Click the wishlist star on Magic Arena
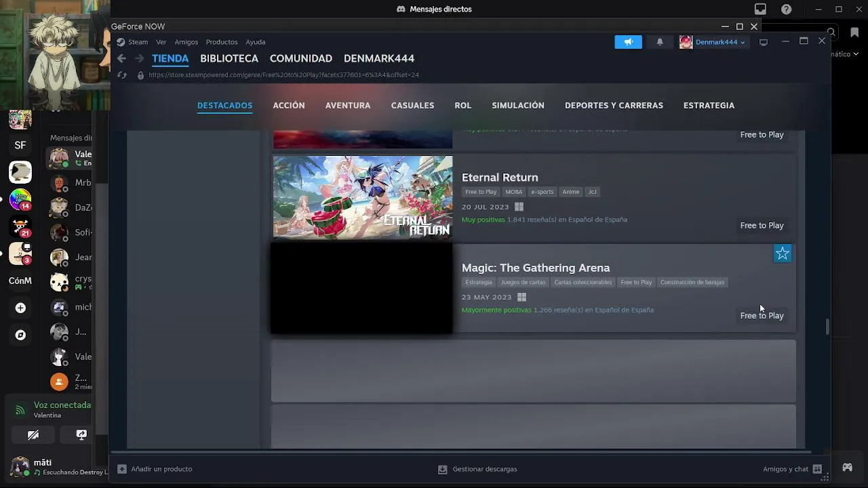 pyautogui.click(x=783, y=253)
